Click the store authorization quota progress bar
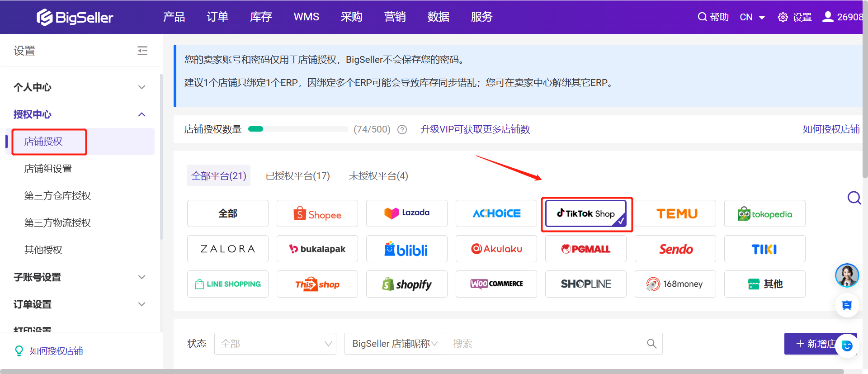The height and width of the screenshot is (374, 868). [x=298, y=129]
